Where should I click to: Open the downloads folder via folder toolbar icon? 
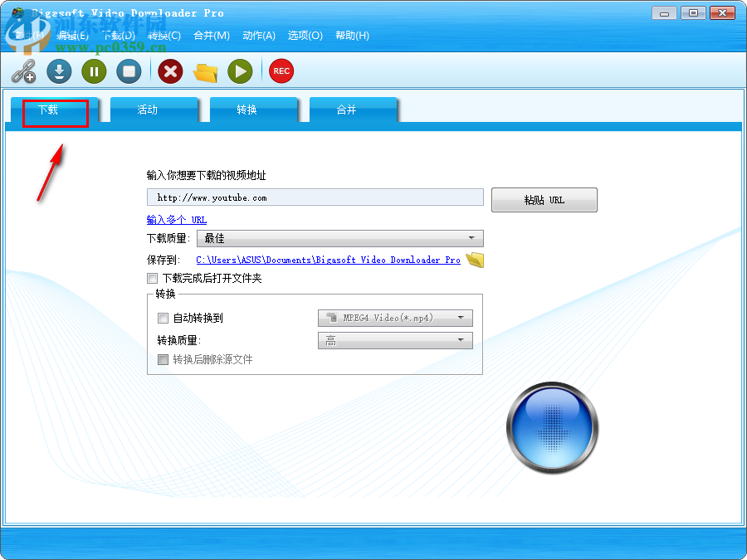click(204, 71)
